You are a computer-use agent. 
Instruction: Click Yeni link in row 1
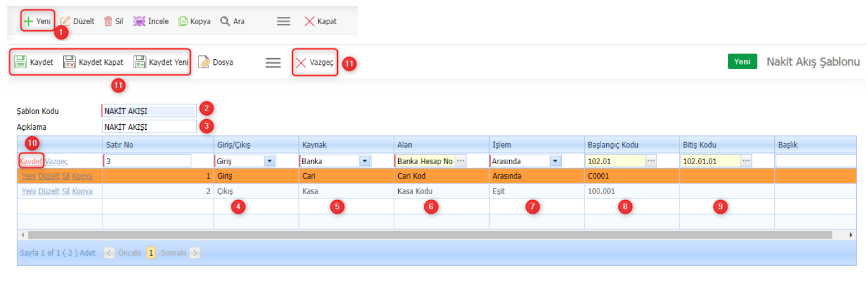(x=29, y=176)
